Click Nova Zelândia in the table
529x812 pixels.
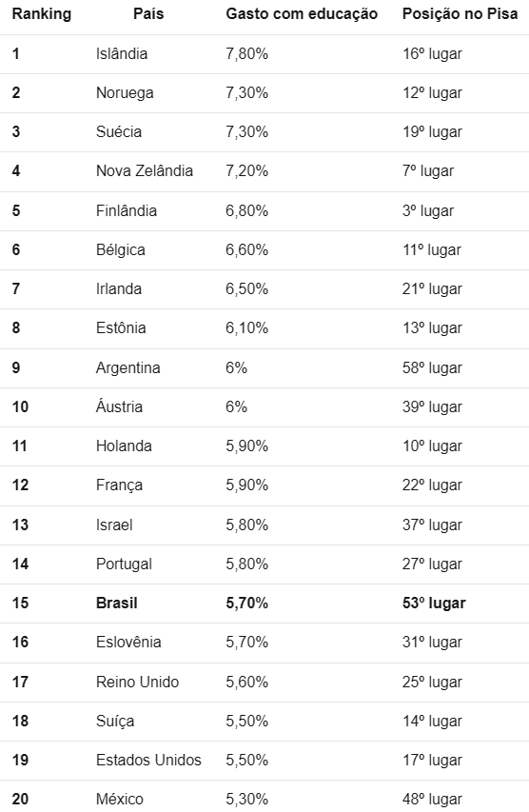pyautogui.click(x=145, y=171)
